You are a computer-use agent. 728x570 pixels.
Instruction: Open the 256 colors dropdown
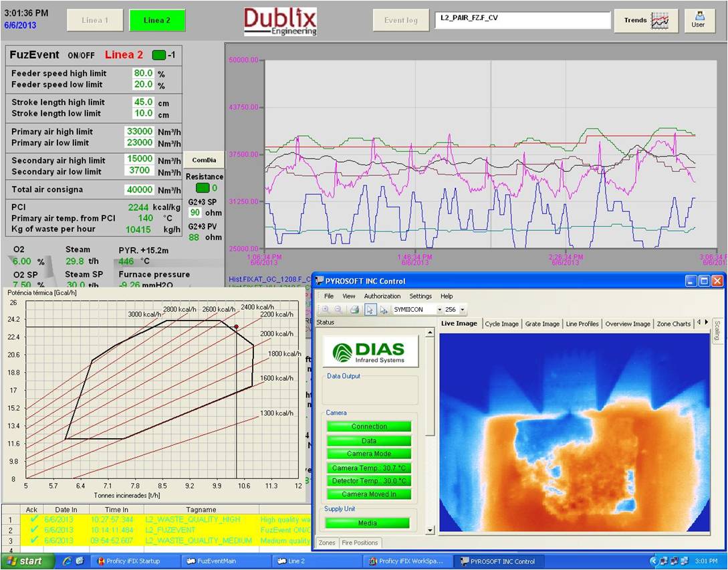tap(462, 310)
